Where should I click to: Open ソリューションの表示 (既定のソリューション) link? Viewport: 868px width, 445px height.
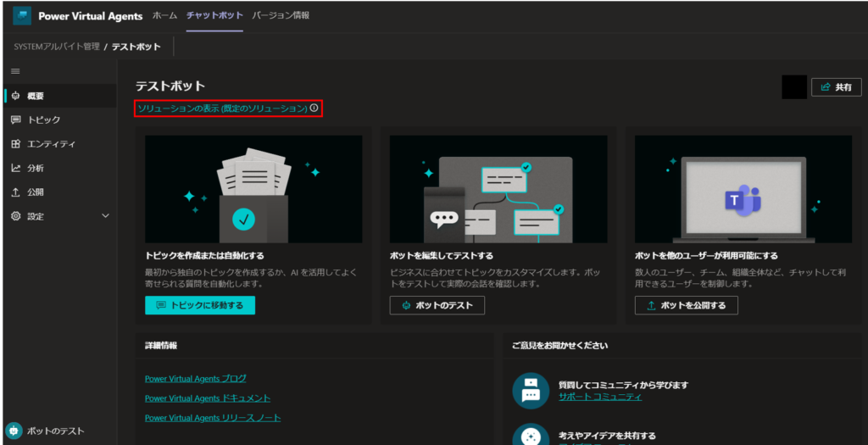click(x=223, y=108)
